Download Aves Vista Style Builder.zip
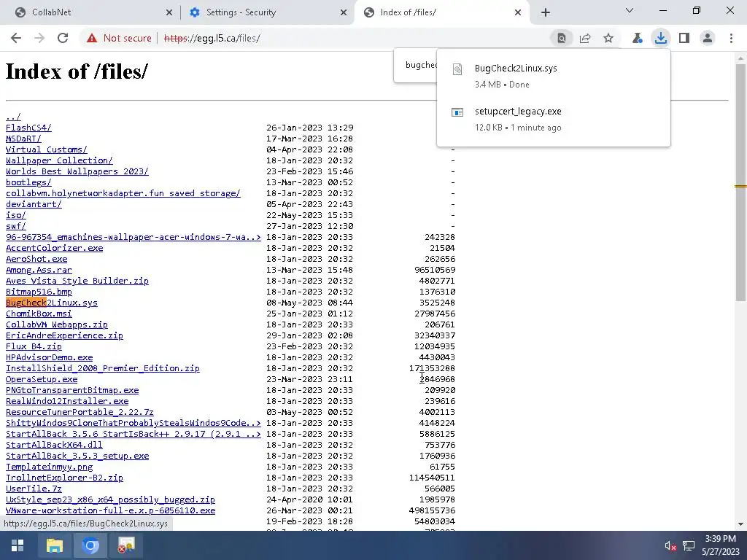Screen dimensions: 747x560 coord(77,281)
